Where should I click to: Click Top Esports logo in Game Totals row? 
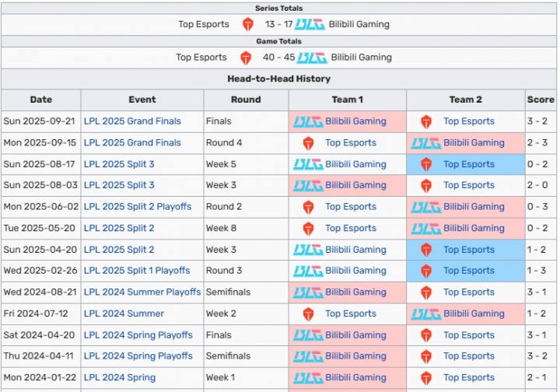point(246,58)
